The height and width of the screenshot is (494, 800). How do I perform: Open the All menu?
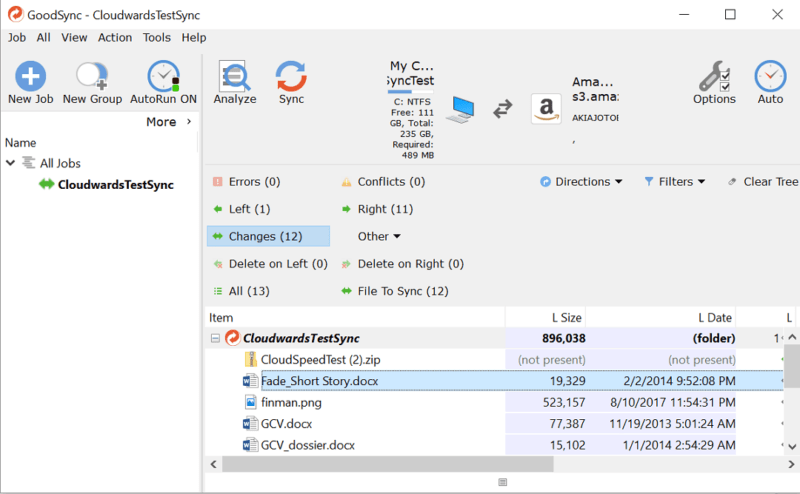tap(43, 37)
